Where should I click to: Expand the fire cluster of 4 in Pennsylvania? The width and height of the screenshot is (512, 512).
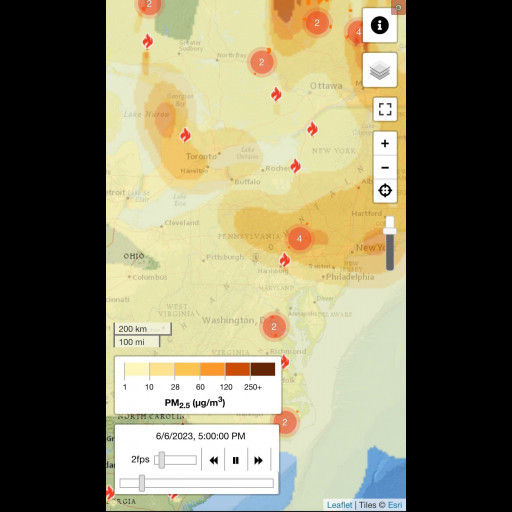(299, 239)
